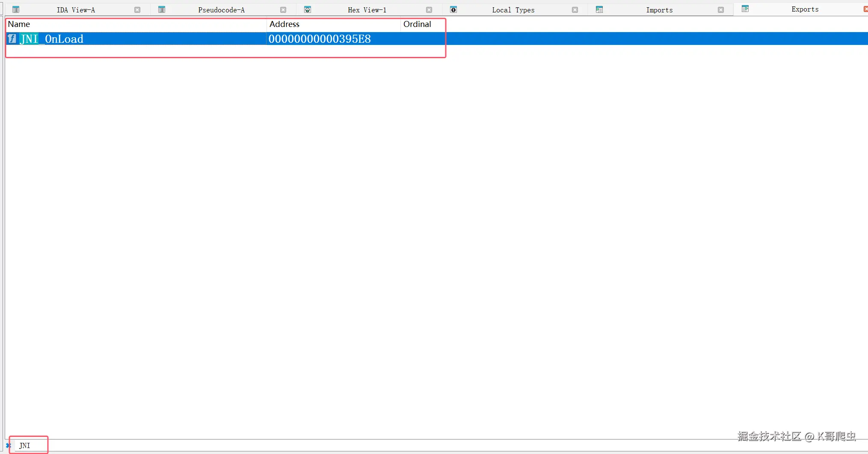Click the Imports tab icon
Image resolution: width=868 pixels, height=454 pixels.
[x=599, y=9]
